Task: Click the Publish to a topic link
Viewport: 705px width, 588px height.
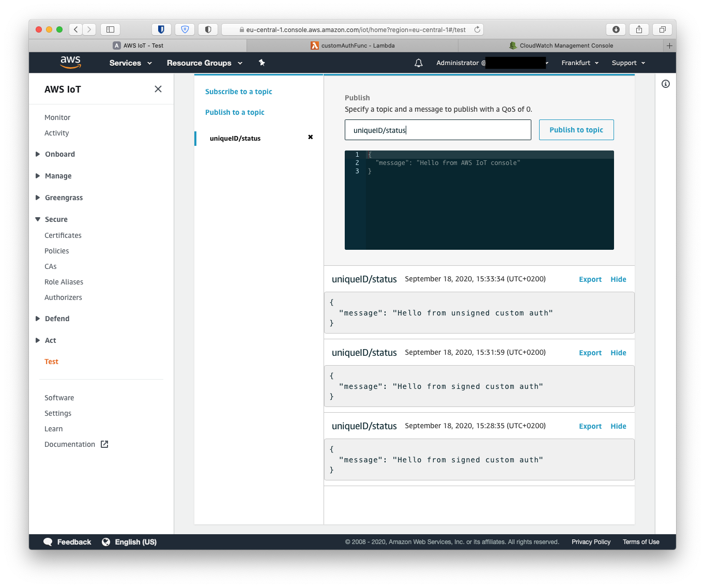Action: click(235, 112)
